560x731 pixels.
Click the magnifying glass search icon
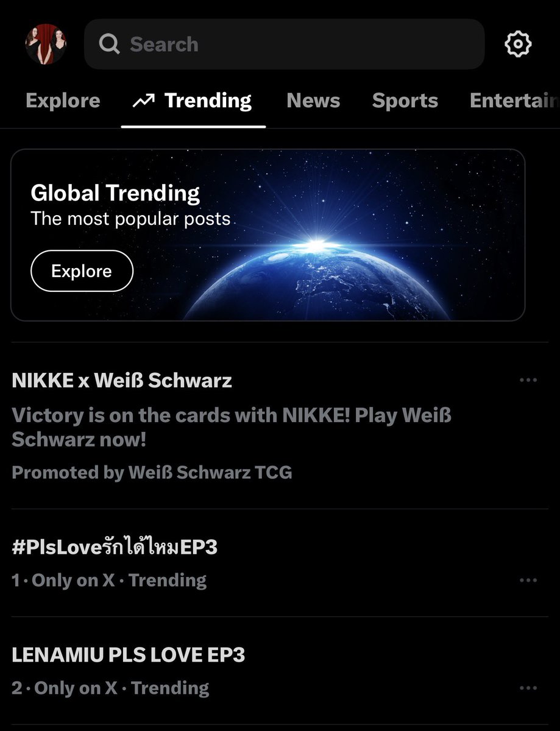109,44
